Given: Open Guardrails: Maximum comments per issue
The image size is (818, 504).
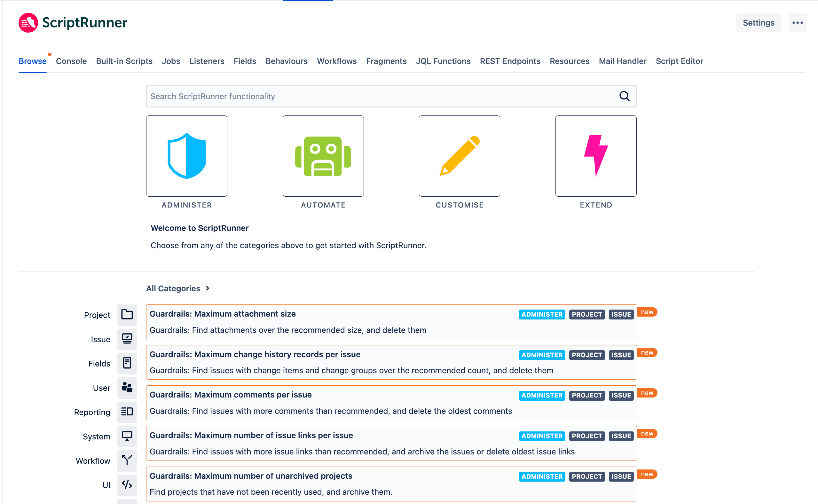Looking at the screenshot, I should [392, 403].
